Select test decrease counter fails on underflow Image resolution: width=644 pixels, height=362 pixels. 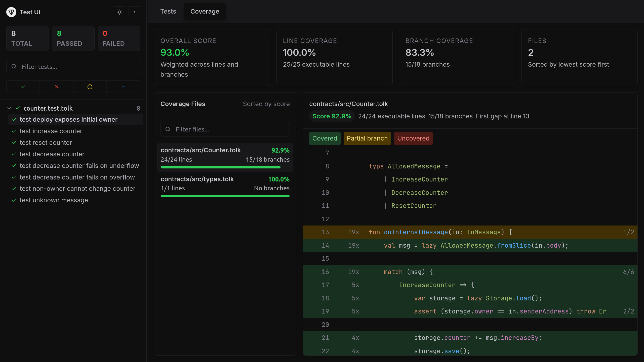[x=76, y=166]
